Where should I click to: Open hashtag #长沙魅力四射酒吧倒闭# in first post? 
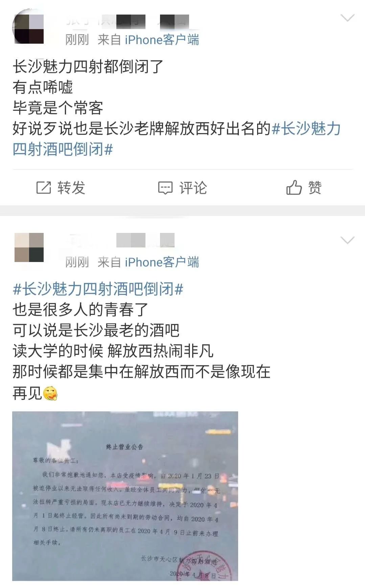coord(176,139)
